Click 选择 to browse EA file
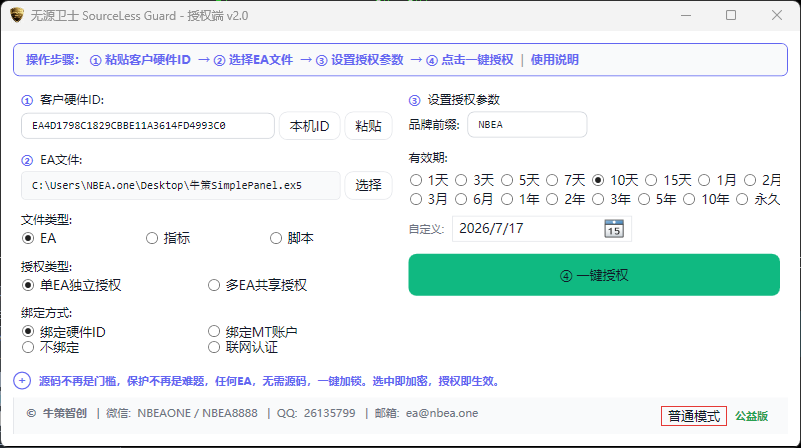Screen dimensions: 801x448 coord(368,185)
